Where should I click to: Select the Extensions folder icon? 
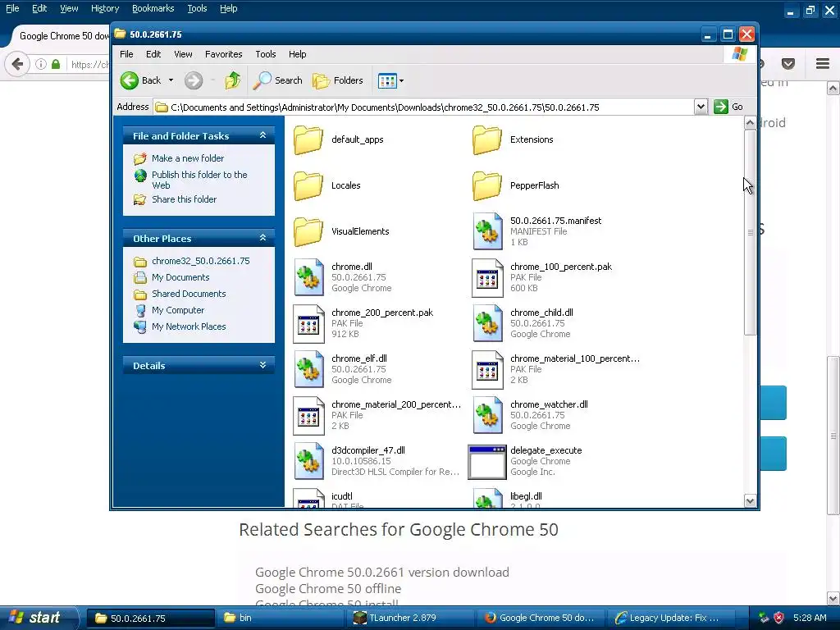pyautogui.click(x=487, y=139)
